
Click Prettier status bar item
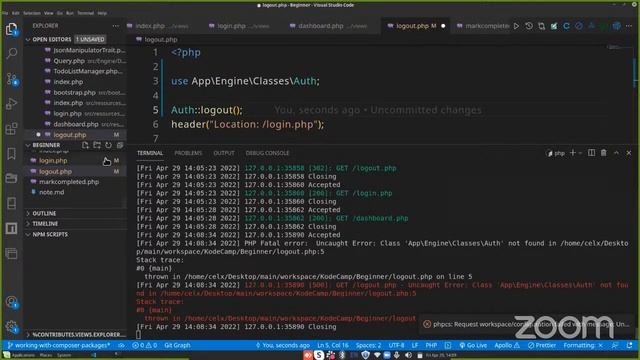(x=541, y=345)
